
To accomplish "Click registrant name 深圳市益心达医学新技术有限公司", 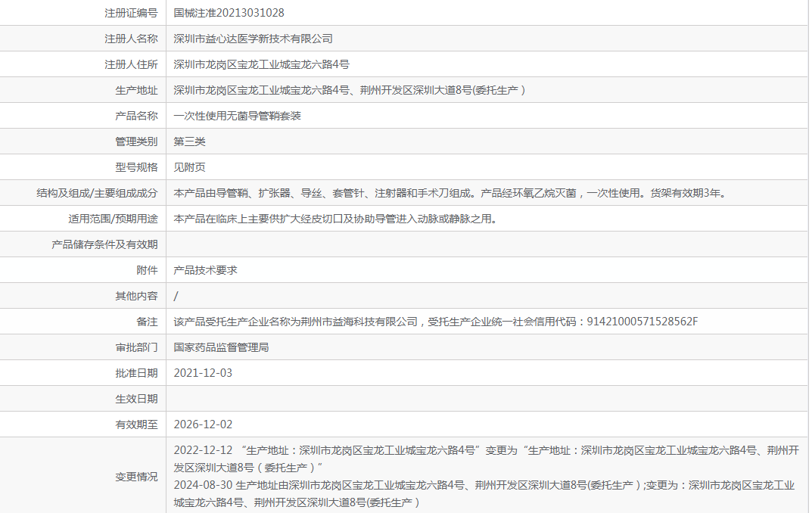I will (254, 39).
